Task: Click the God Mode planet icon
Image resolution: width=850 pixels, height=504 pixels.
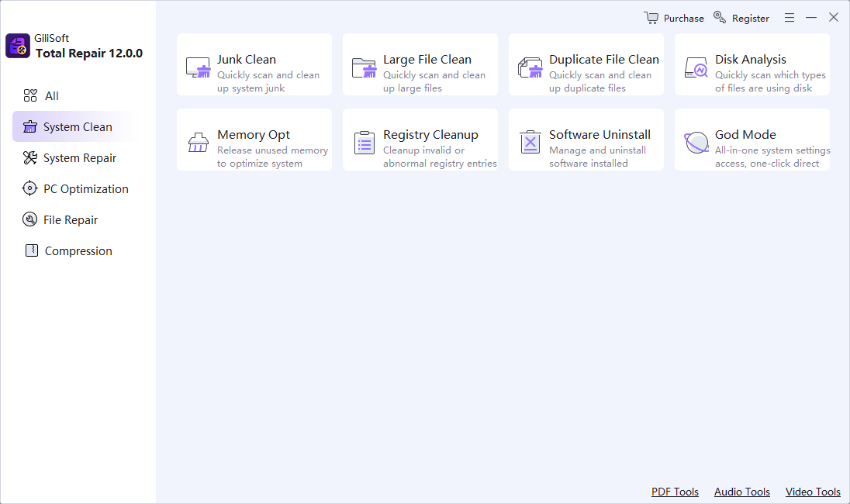Action: click(x=696, y=143)
